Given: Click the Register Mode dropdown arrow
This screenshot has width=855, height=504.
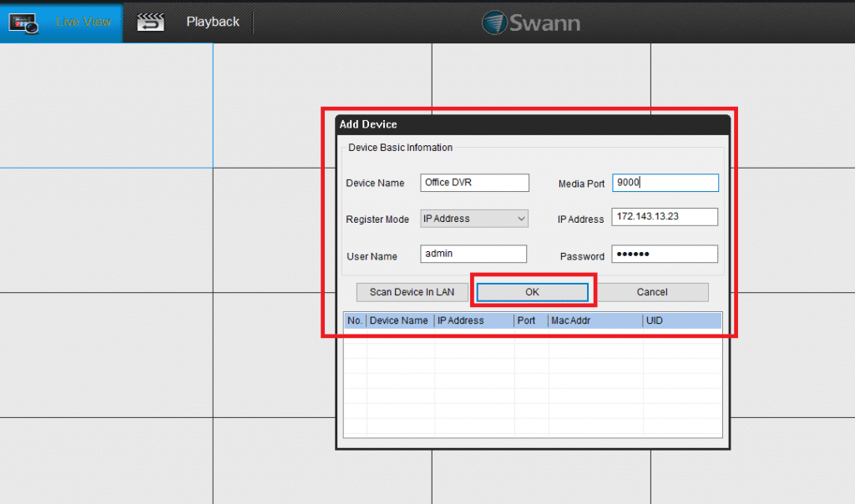Looking at the screenshot, I should (522, 218).
